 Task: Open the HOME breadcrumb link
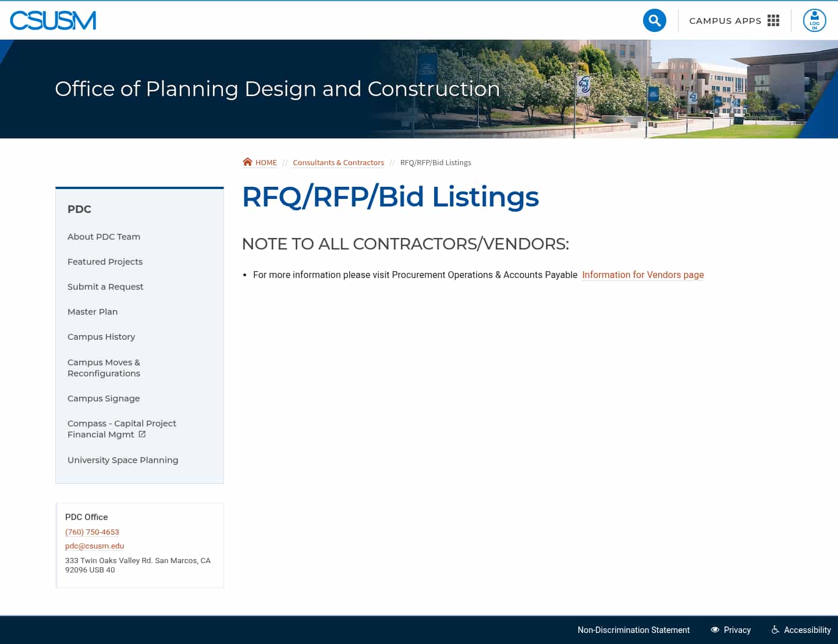tap(266, 162)
